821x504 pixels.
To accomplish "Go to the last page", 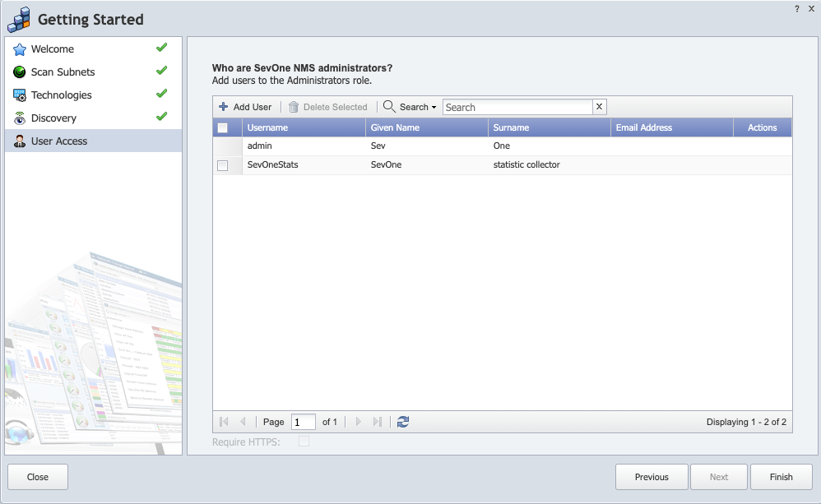I will 377,422.
